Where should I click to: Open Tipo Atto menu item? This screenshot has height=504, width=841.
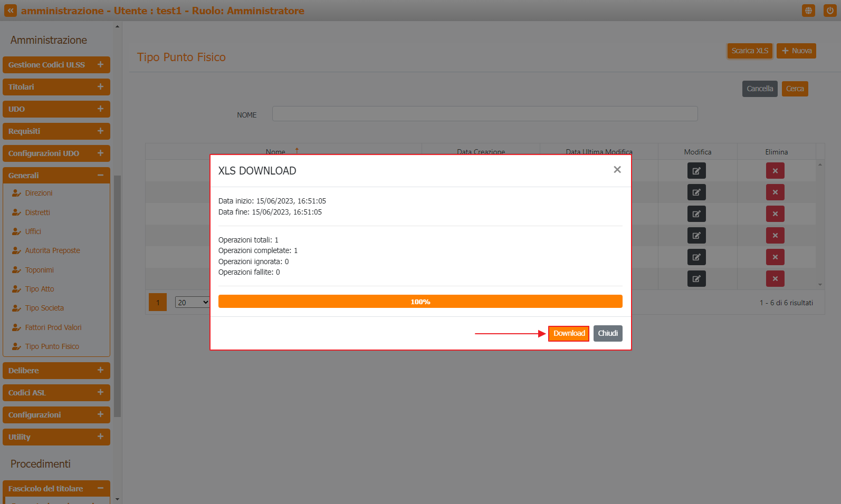click(x=40, y=289)
